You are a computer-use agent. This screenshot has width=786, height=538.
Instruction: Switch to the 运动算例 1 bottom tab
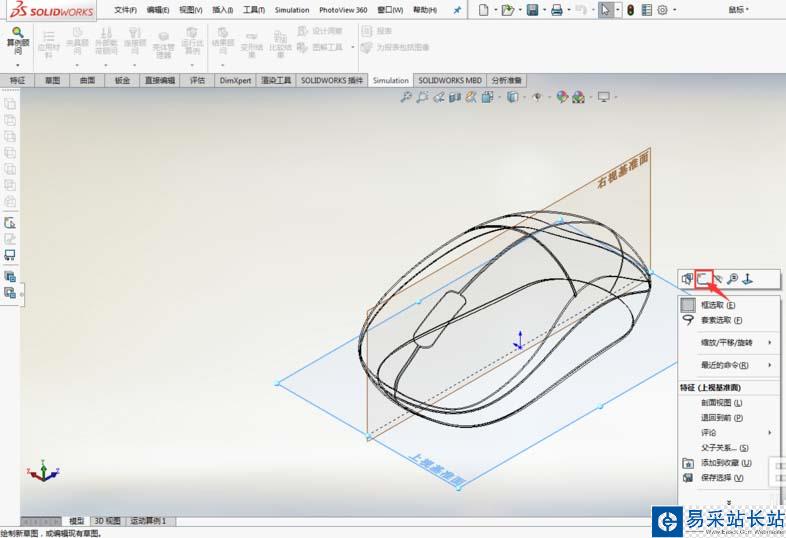click(x=150, y=521)
